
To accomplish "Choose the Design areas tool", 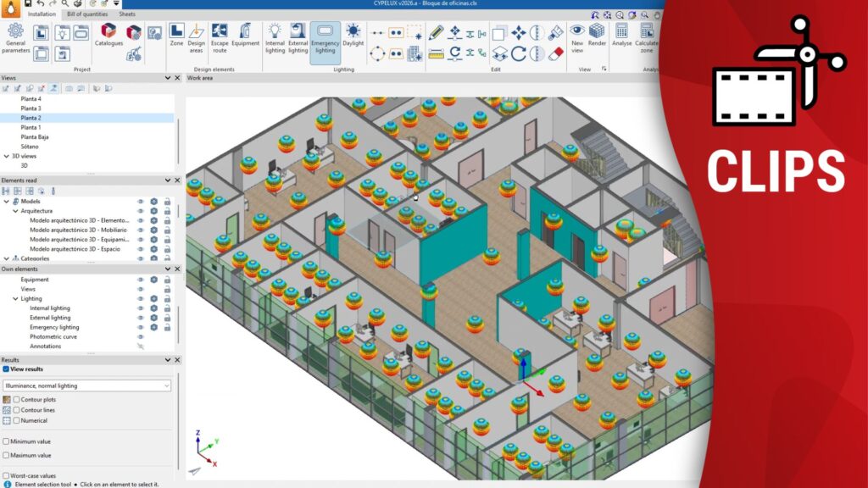I will click(197, 37).
